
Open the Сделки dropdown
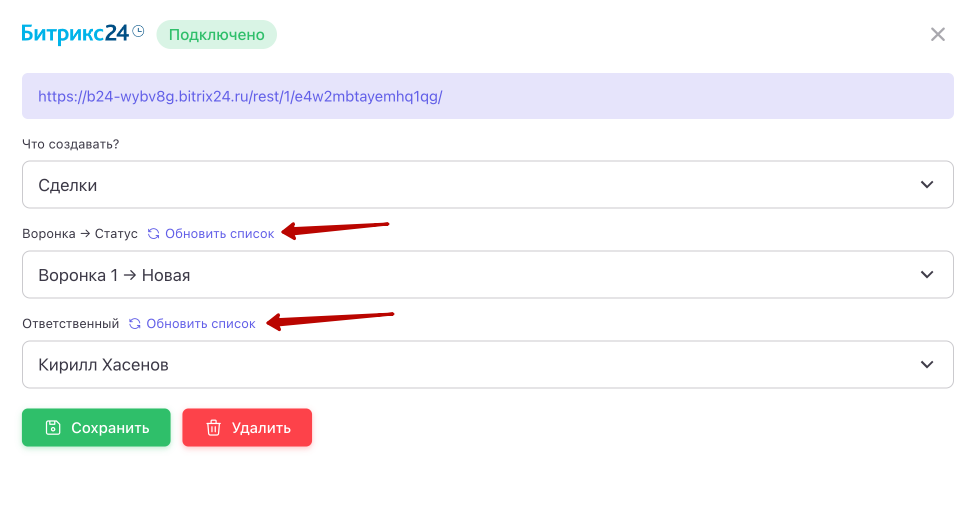[x=487, y=185]
